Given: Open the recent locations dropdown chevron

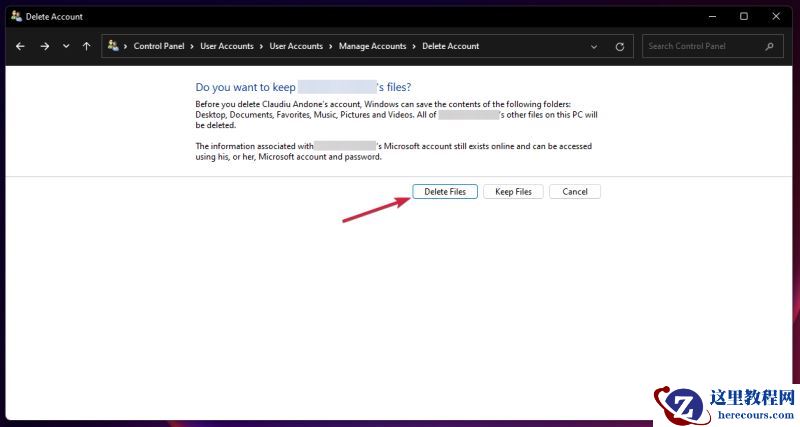Looking at the screenshot, I should point(66,46).
